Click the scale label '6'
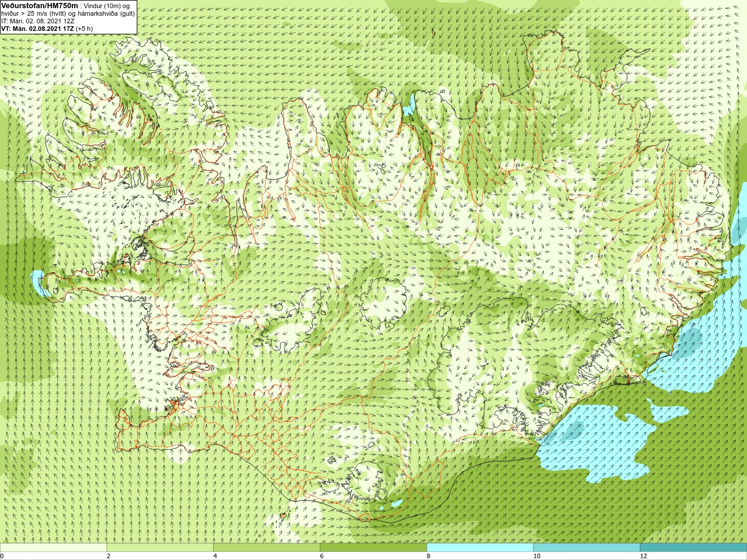 (322, 556)
